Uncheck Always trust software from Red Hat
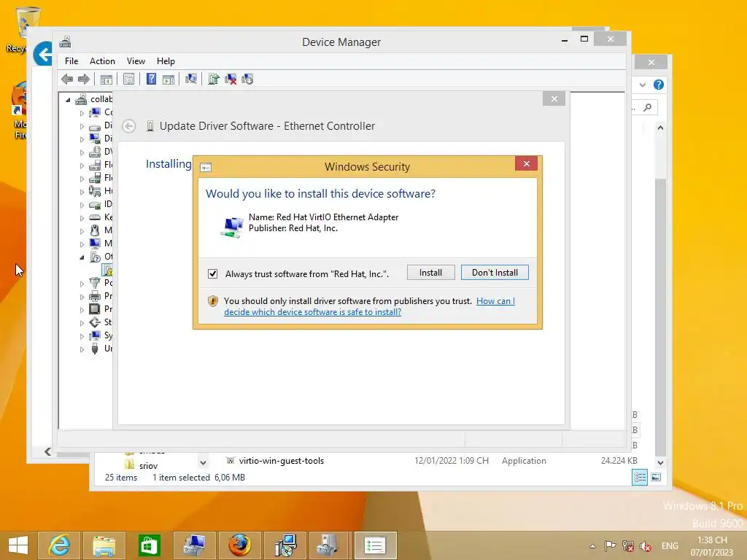The image size is (747, 560). point(212,274)
